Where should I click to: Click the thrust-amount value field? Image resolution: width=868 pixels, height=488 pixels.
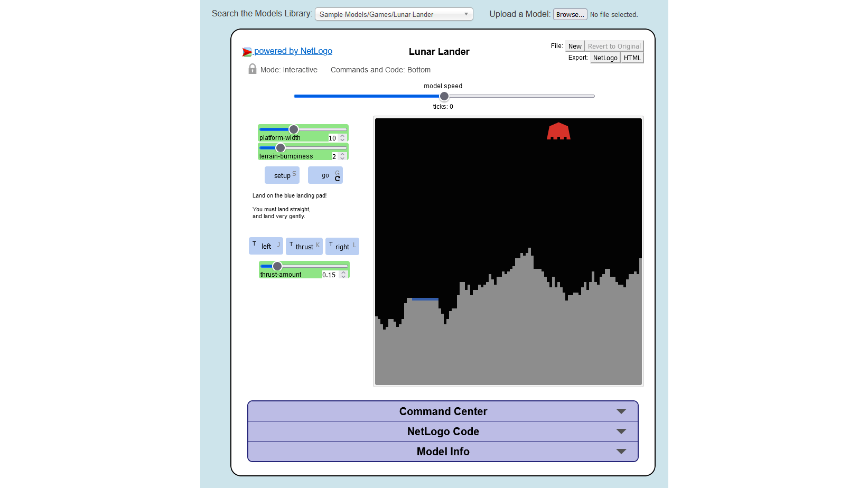click(x=330, y=275)
